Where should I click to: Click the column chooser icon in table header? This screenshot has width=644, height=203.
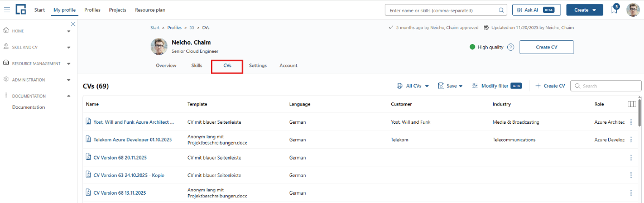click(x=632, y=104)
